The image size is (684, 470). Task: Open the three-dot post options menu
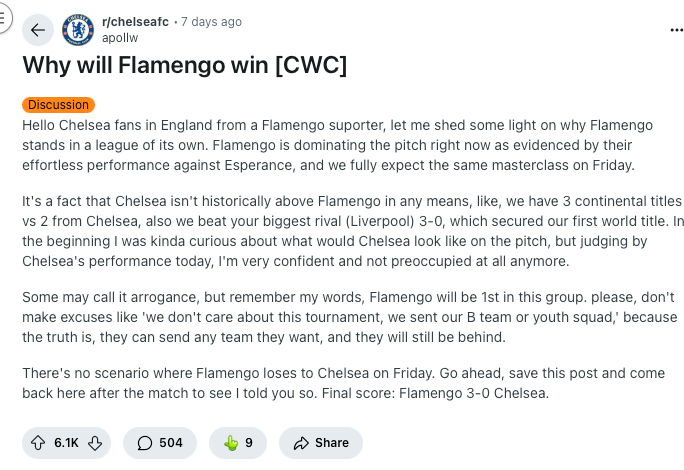point(676,30)
